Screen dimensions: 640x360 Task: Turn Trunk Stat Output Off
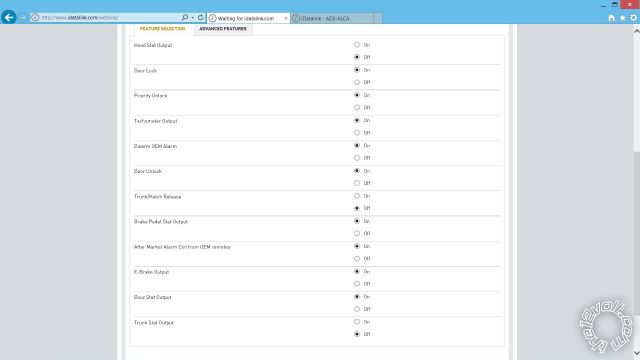pos(357,334)
